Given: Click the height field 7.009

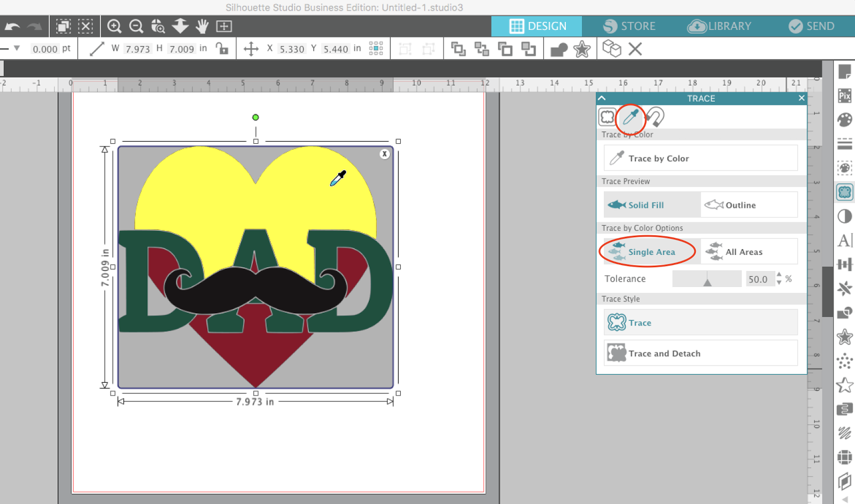Looking at the screenshot, I should 181,49.
